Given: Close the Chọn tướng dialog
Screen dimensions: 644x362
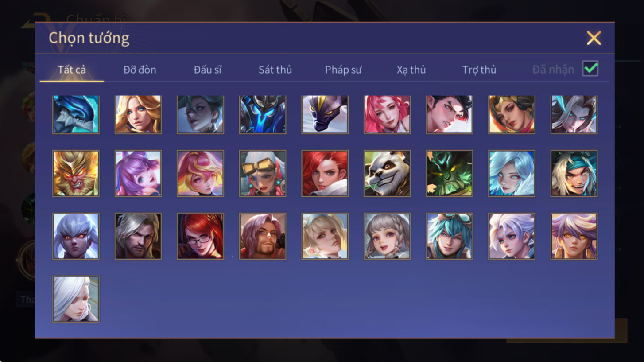Looking at the screenshot, I should click(x=594, y=38).
